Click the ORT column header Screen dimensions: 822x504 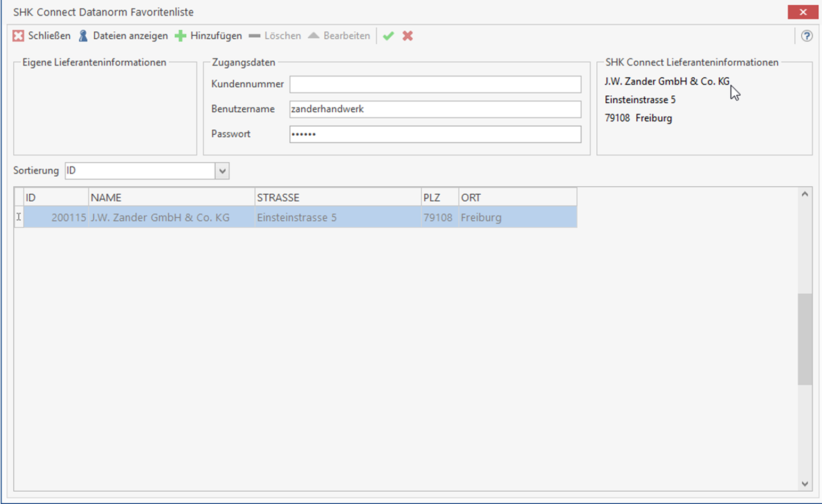[x=517, y=197]
